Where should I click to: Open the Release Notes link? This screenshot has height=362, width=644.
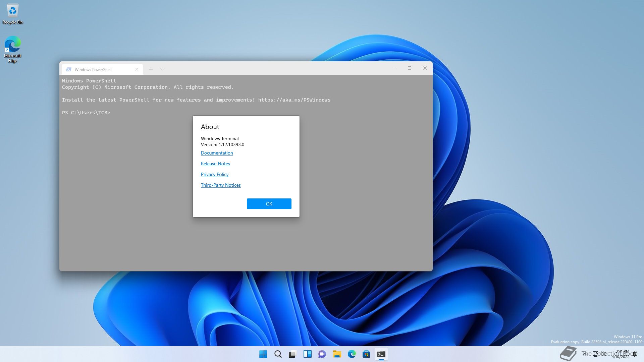click(x=215, y=164)
